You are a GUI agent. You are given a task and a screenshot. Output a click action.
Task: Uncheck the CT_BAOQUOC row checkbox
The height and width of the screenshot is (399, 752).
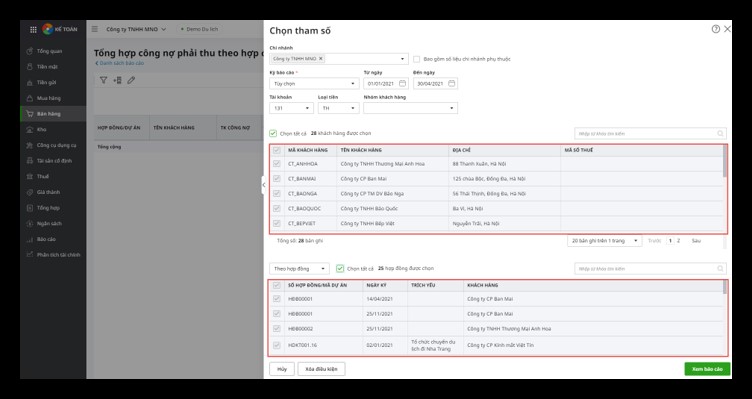coord(277,209)
